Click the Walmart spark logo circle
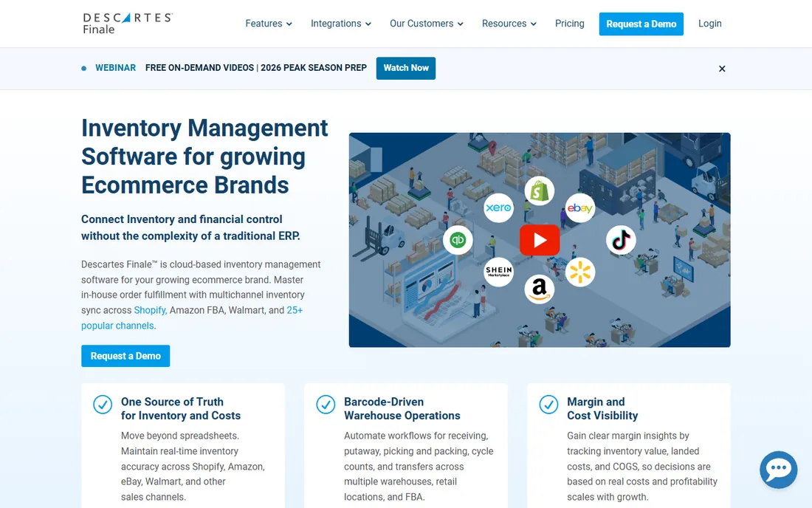The width and height of the screenshot is (812, 508). coord(579,272)
